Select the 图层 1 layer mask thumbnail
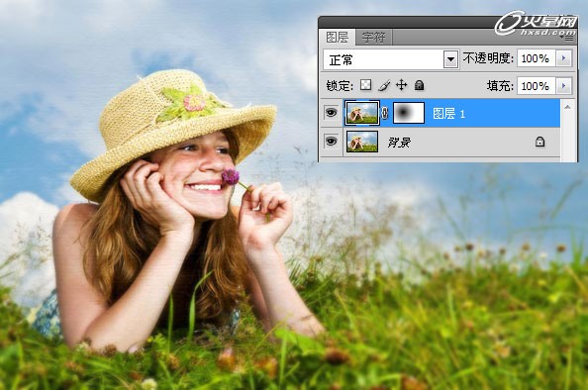 409,113
